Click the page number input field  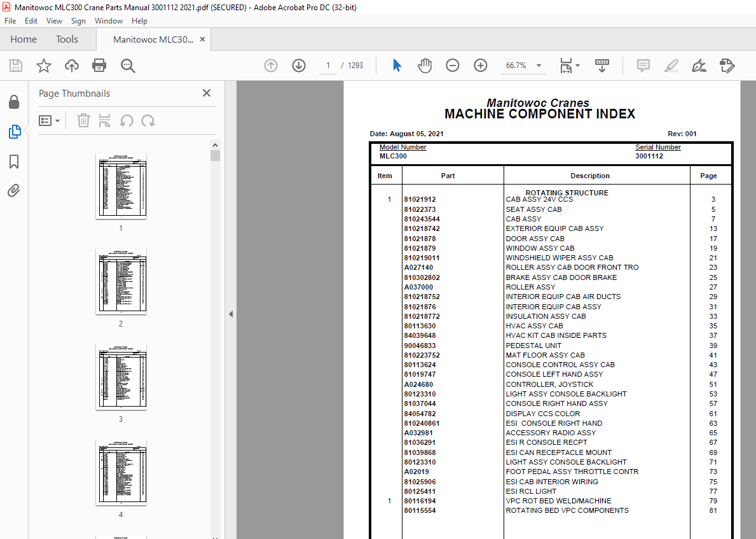point(328,66)
